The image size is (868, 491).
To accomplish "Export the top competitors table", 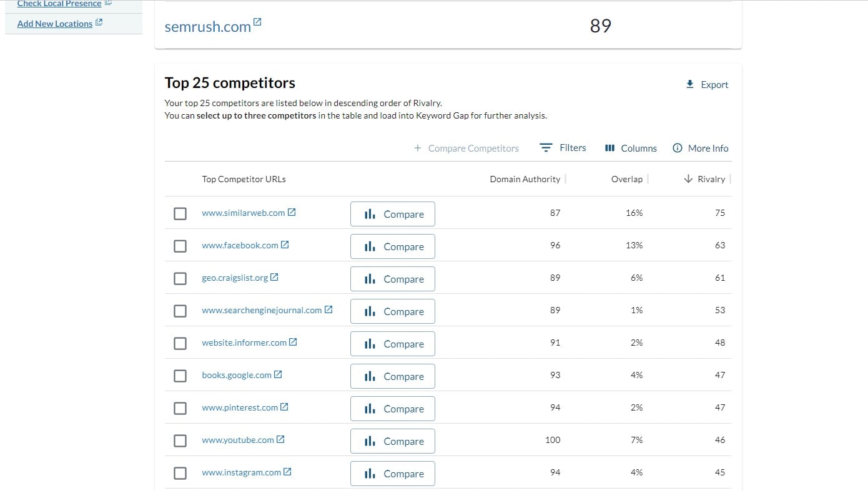I will pos(707,85).
